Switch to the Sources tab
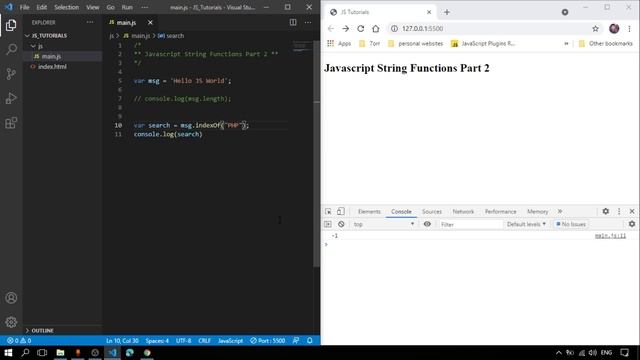Image resolution: width=640 pixels, height=360 pixels. coord(432,211)
